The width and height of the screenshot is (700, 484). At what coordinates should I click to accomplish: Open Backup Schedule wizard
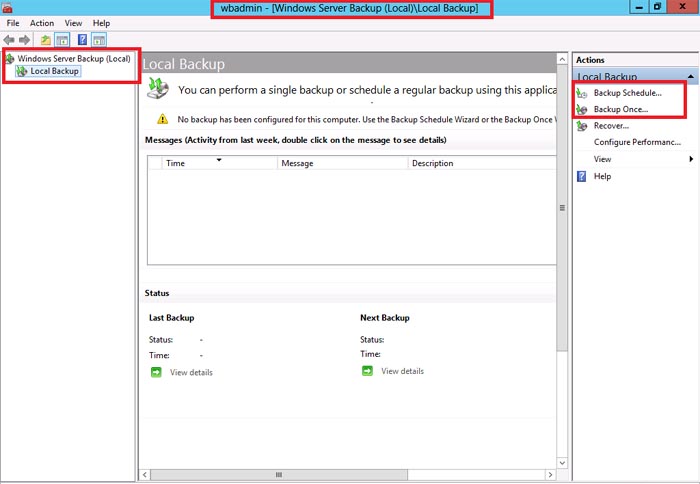tap(628, 93)
